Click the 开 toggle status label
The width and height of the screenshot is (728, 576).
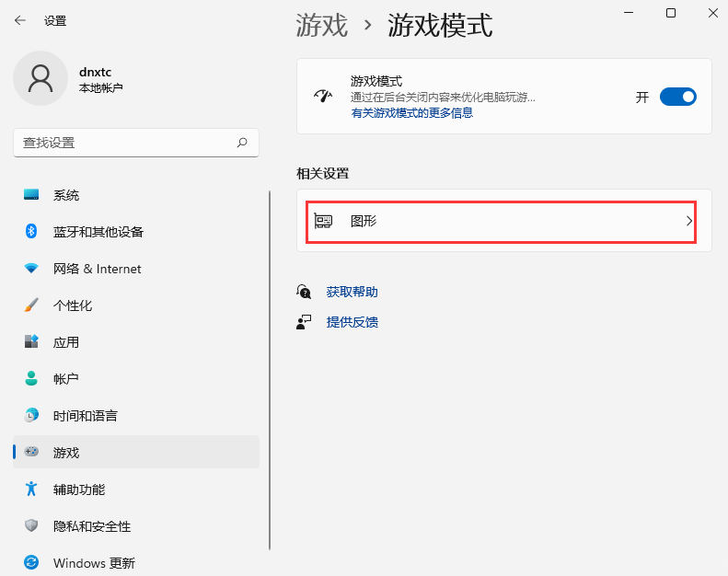pyautogui.click(x=642, y=97)
